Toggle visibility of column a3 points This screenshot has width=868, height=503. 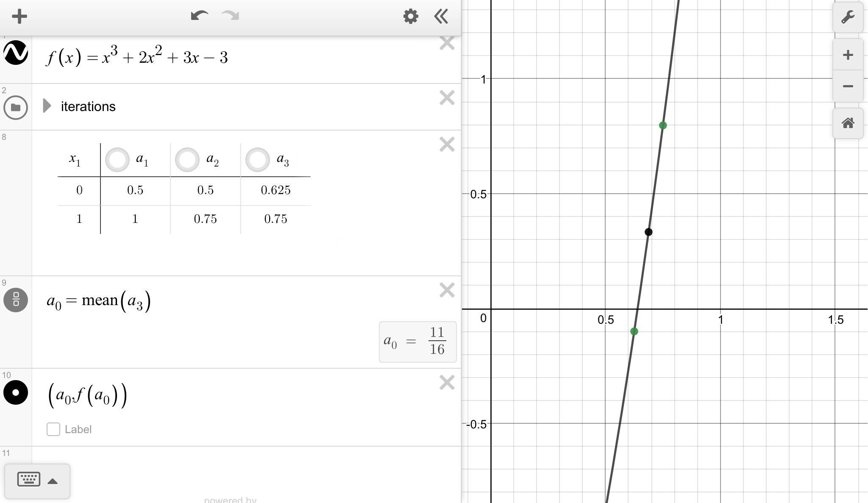[257, 160]
